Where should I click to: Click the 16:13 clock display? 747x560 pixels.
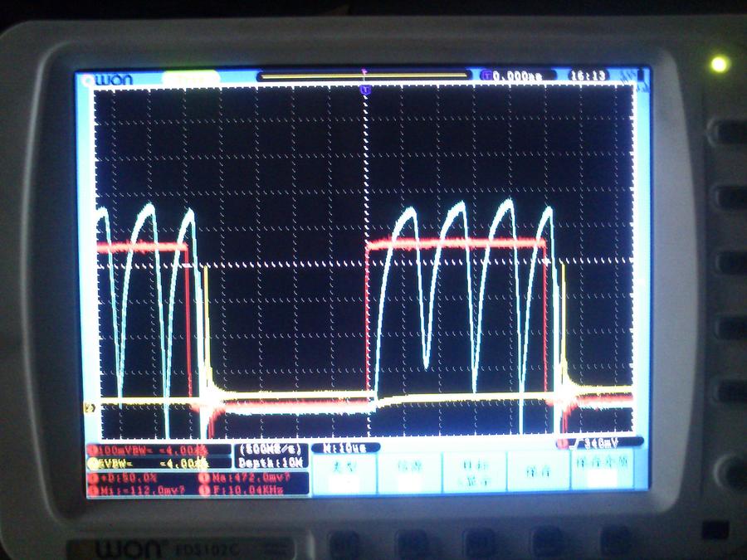[x=588, y=75]
